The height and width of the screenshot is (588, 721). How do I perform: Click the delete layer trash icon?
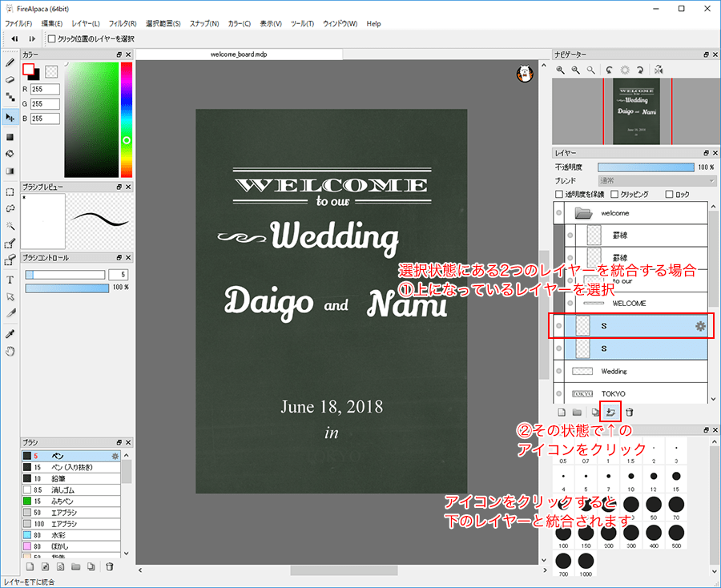click(630, 412)
